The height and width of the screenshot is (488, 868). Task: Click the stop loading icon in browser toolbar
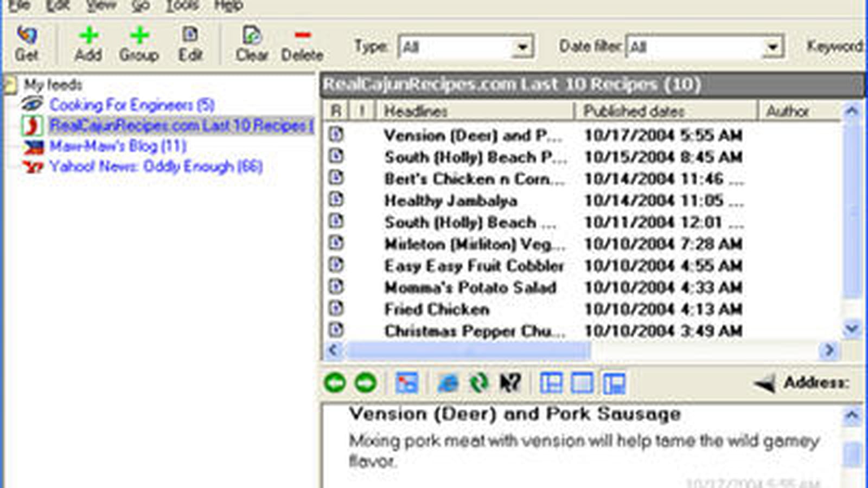(406, 383)
